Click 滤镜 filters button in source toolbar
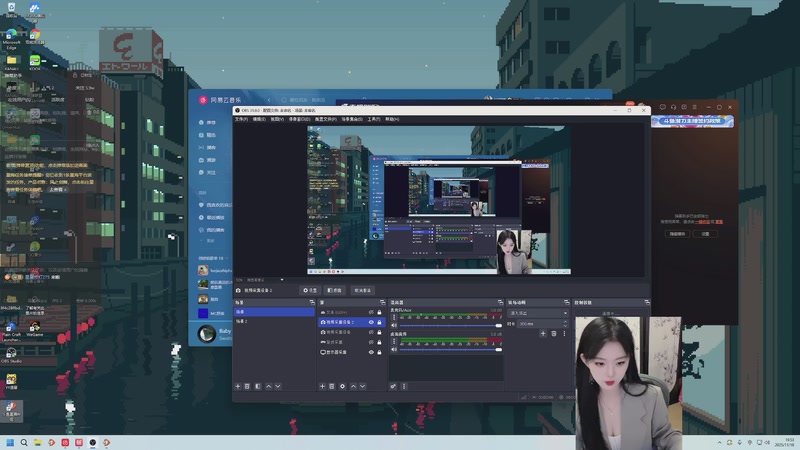800x450 pixels. 334,290
